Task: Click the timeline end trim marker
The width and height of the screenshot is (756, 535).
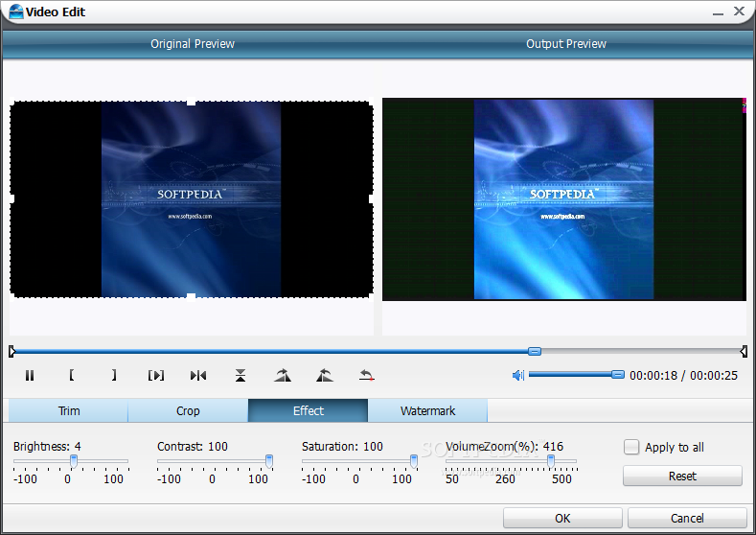Action: 744,351
